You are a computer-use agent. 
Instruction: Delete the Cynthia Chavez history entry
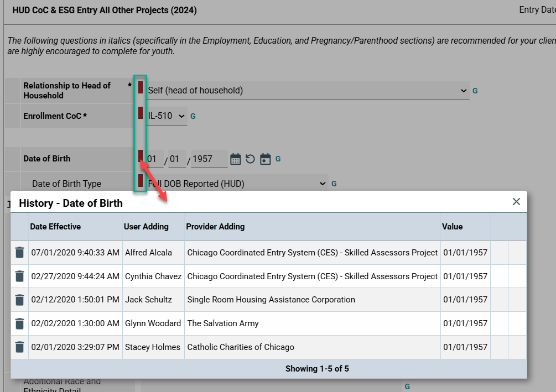(19, 276)
